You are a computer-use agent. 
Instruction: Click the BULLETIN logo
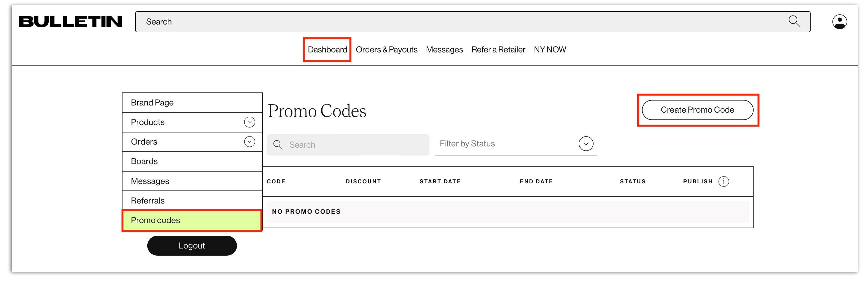point(70,22)
